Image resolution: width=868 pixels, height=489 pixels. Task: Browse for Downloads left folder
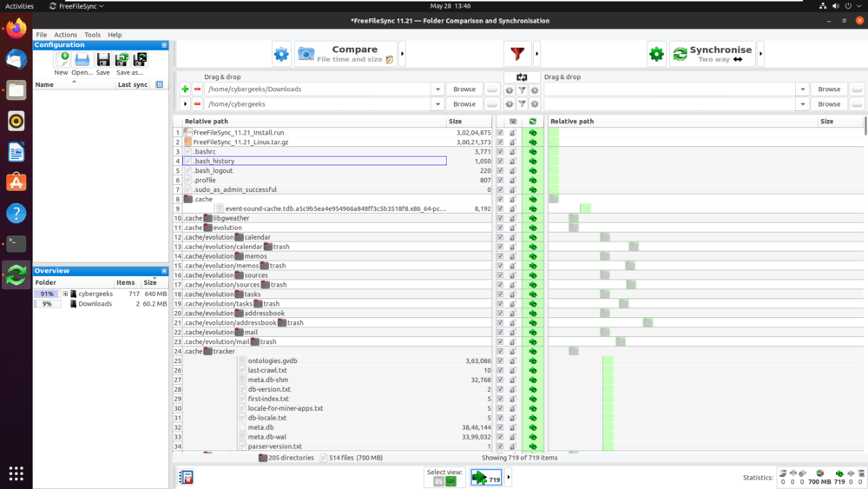pyautogui.click(x=464, y=89)
